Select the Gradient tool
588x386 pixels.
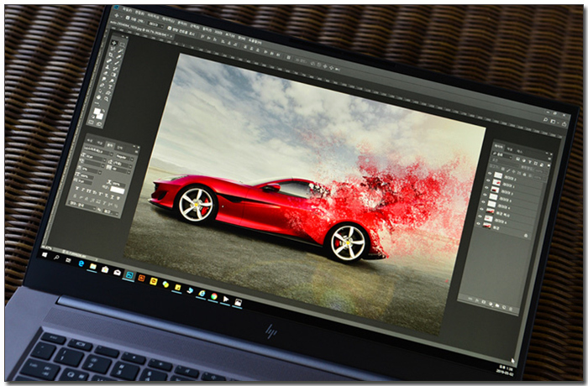click(x=113, y=75)
